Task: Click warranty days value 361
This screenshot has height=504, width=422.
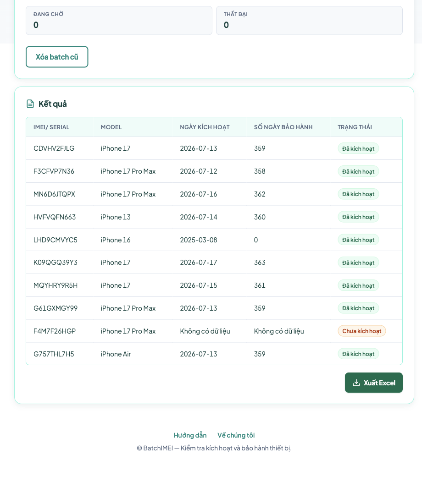Action: [260, 285]
